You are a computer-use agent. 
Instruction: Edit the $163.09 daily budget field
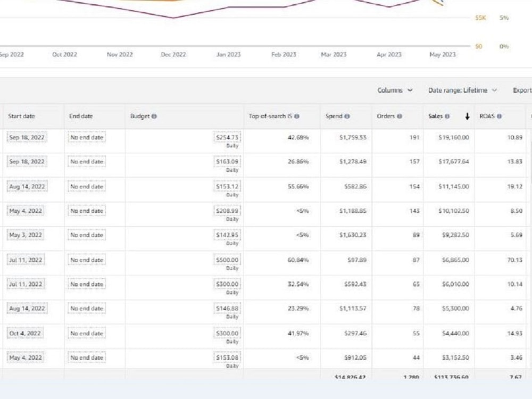pyautogui.click(x=227, y=162)
